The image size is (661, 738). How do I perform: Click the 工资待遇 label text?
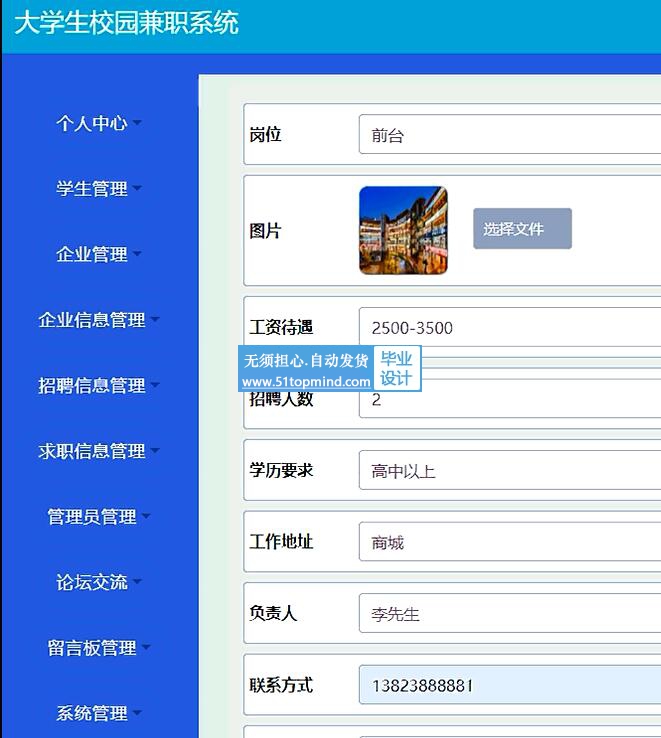(x=281, y=328)
